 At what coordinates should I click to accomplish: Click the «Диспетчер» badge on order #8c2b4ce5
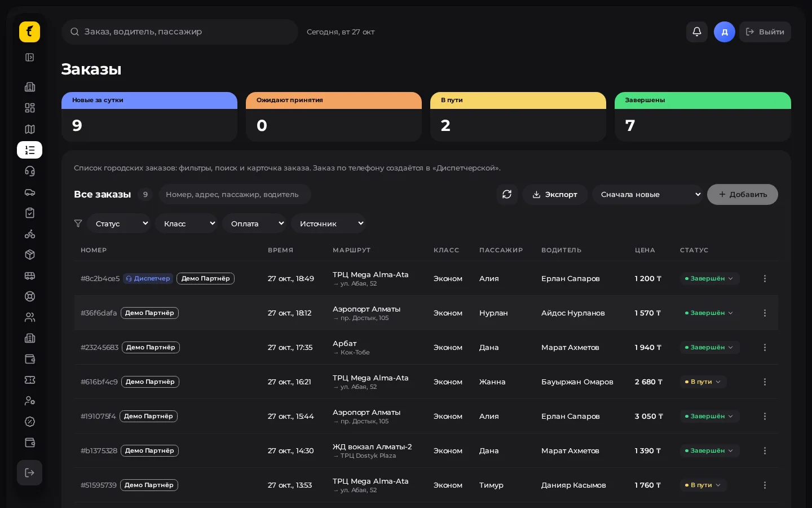(x=148, y=278)
